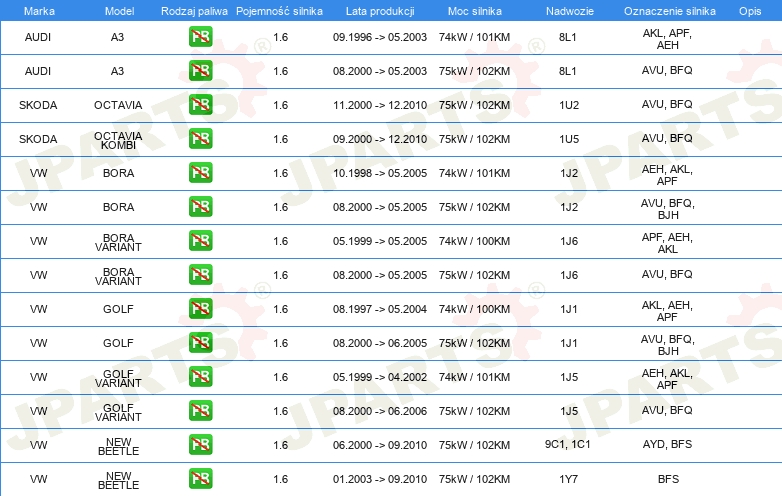Click the production dates 08.1997 -> 05.2004

380,309
